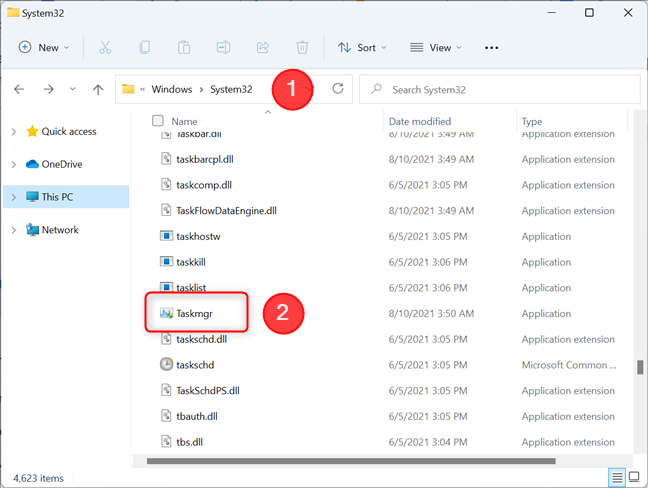Click the Cut scissors icon

pos(105,48)
